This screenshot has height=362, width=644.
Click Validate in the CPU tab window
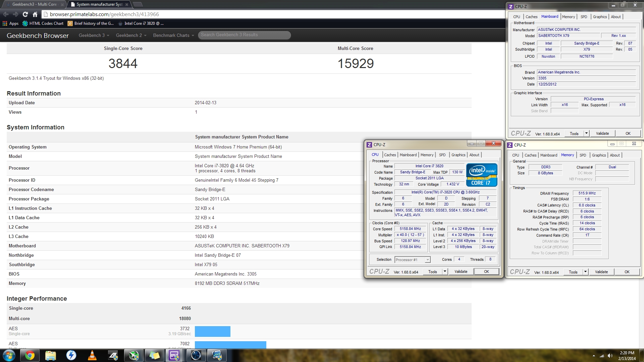click(x=461, y=271)
